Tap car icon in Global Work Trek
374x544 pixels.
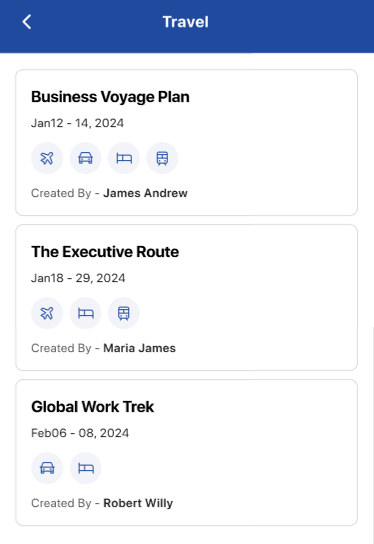(47, 468)
